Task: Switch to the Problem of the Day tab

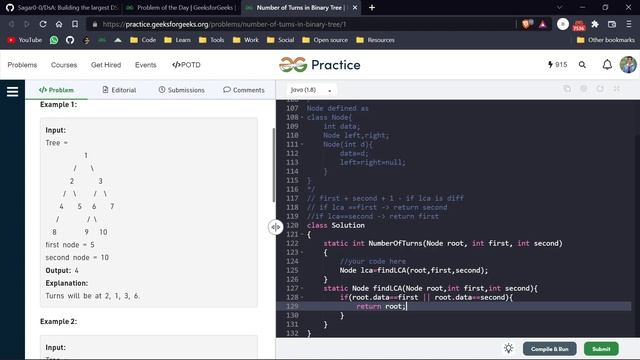Action: point(181,8)
